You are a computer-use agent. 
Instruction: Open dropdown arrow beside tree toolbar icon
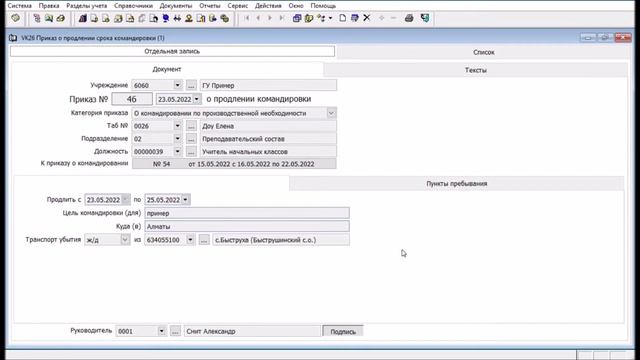point(330,18)
